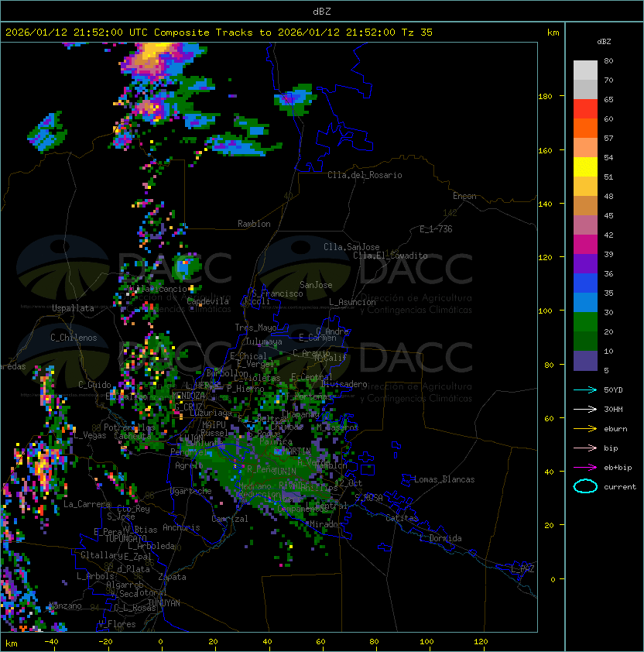Click the dBZ heading above the color scale
The width and height of the screenshot is (644, 652).
pyautogui.click(x=604, y=42)
